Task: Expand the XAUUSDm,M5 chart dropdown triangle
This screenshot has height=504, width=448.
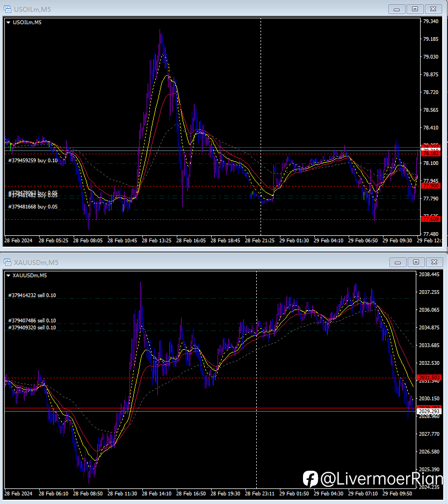Action: (9, 276)
